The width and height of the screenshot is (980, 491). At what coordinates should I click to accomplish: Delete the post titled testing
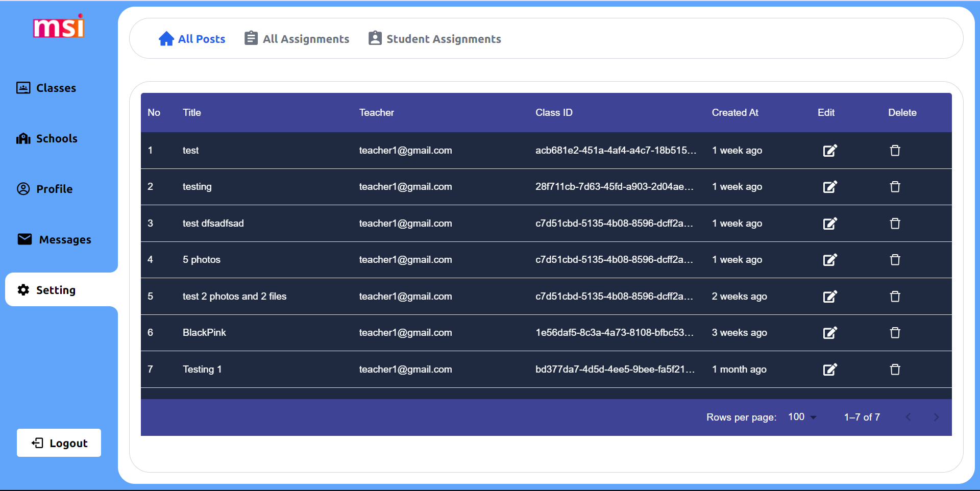click(895, 187)
